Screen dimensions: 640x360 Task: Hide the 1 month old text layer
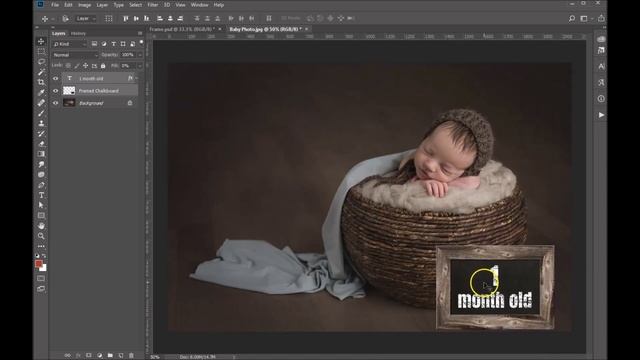click(x=56, y=78)
